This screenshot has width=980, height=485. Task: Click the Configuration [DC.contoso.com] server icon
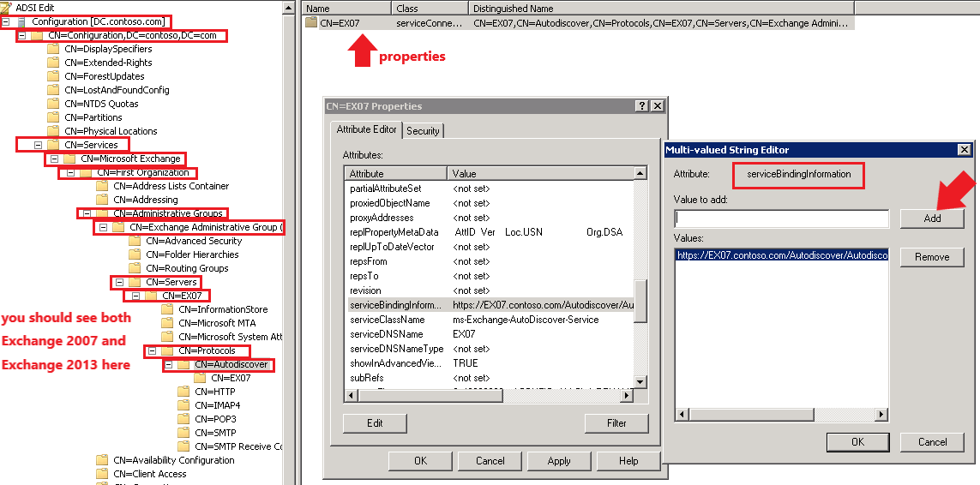[22, 22]
